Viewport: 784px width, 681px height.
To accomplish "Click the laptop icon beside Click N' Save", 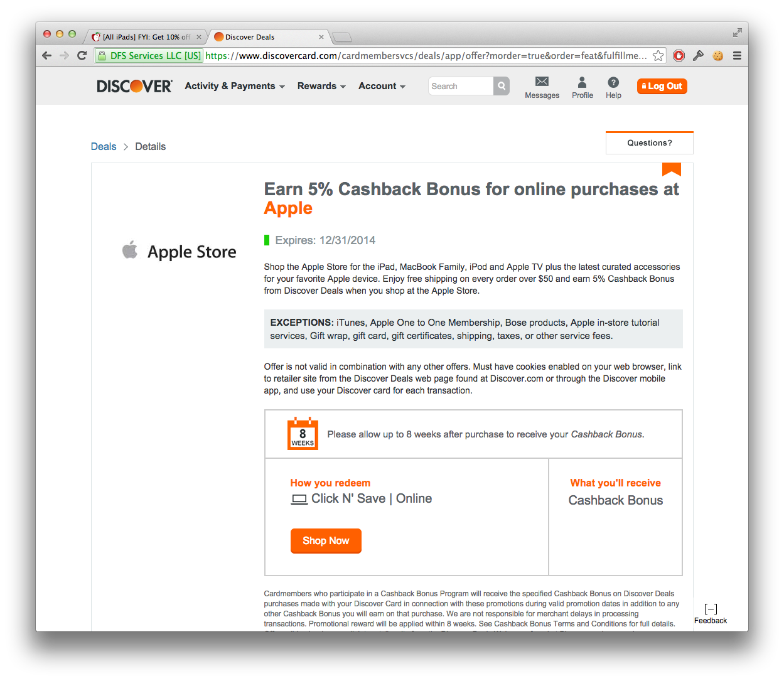I will 299,499.
